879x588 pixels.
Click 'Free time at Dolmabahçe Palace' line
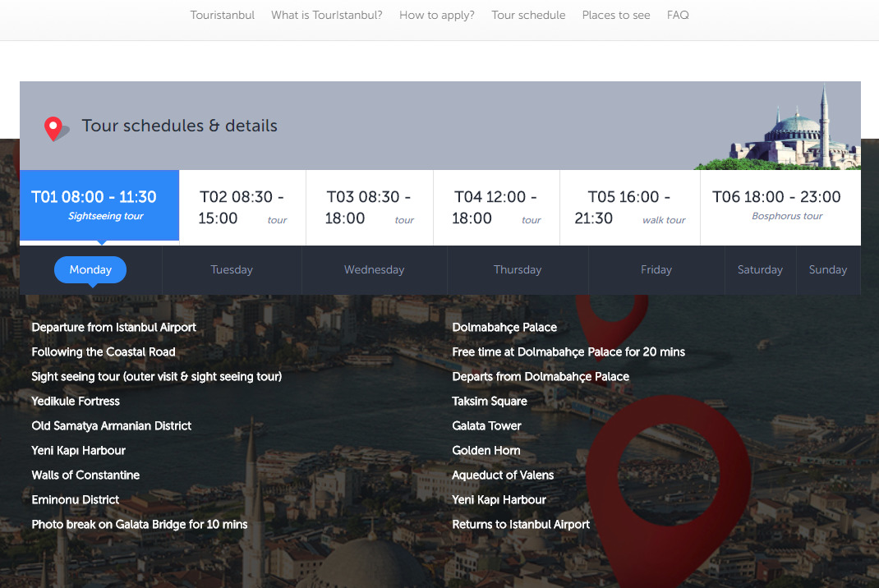click(x=568, y=352)
